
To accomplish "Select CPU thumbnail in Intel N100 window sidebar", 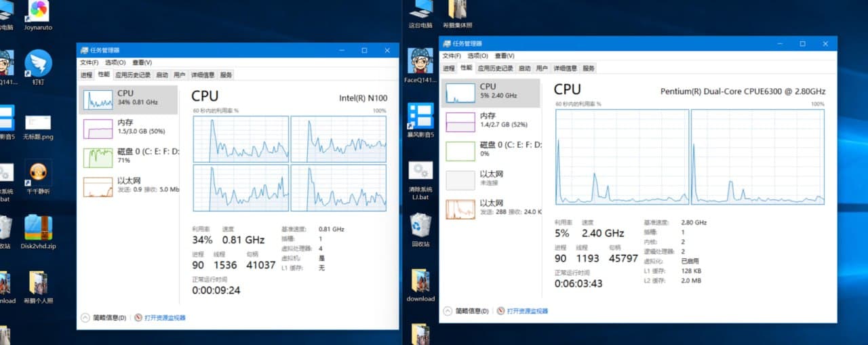I will pos(98,100).
